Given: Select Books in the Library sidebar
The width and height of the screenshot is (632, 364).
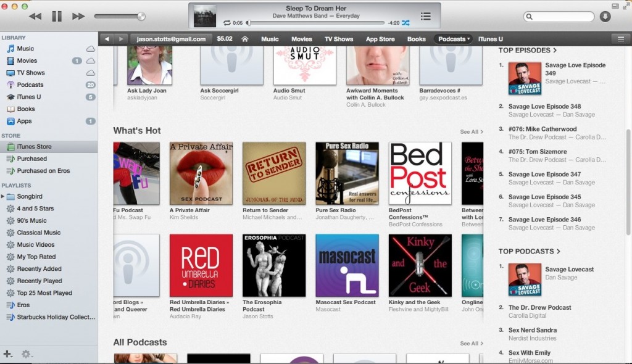Looking at the screenshot, I should click(x=26, y=109).
